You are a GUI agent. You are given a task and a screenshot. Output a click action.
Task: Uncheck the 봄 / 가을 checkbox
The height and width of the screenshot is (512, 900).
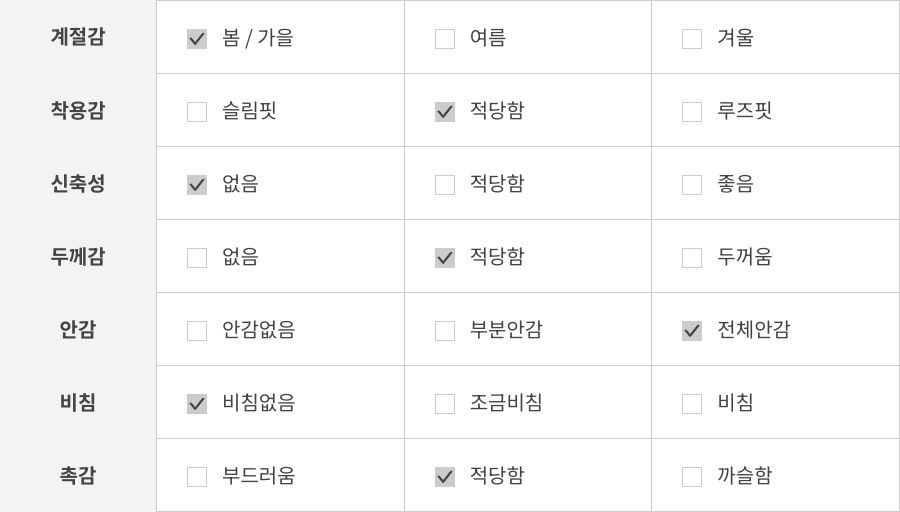[x=197, y=39]
